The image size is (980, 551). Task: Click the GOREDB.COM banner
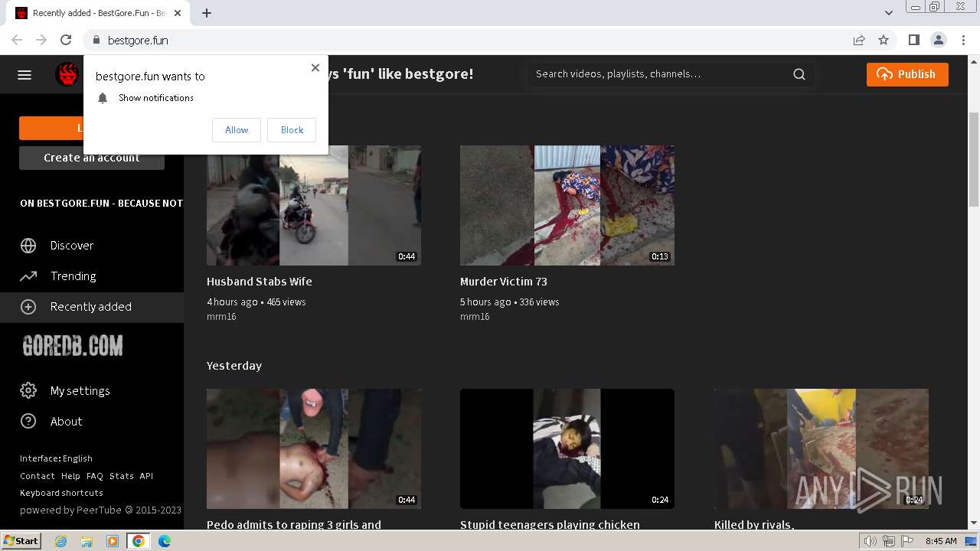tap(73, 346)
